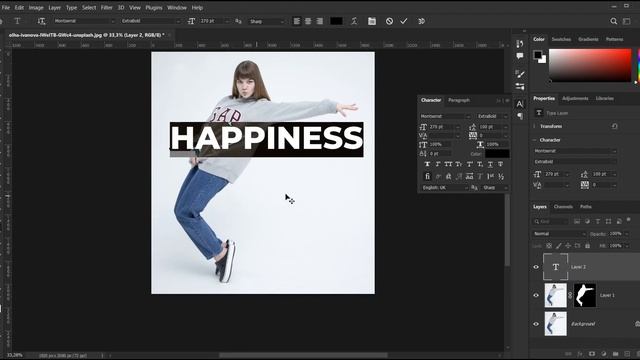This screenshot has height=360, width=640.
Task: Open English: UK language dropdown
Action: [x=444, y=188]
